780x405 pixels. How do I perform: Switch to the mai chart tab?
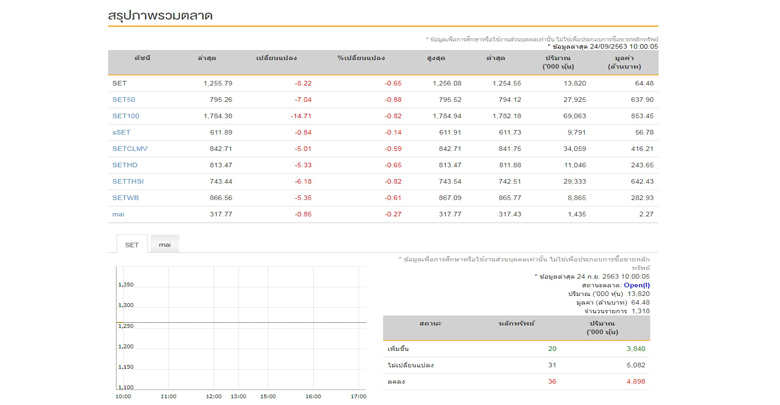[164, 244]
